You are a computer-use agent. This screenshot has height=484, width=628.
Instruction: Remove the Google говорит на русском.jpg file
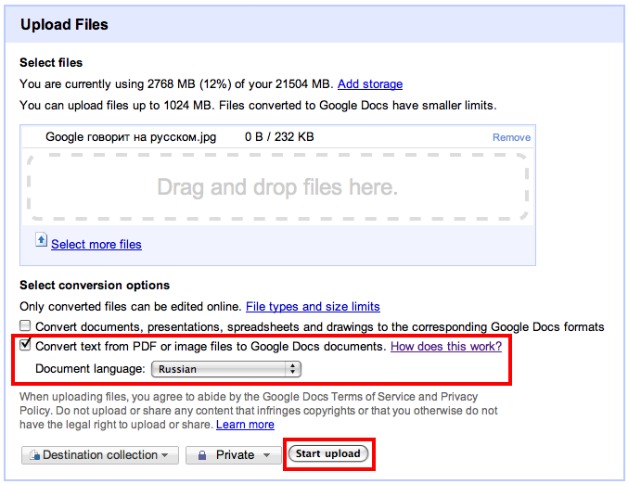(511, 137)
